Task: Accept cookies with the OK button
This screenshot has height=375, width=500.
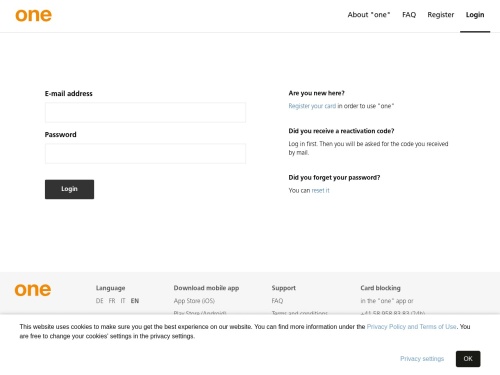Action: click(468, 359)
